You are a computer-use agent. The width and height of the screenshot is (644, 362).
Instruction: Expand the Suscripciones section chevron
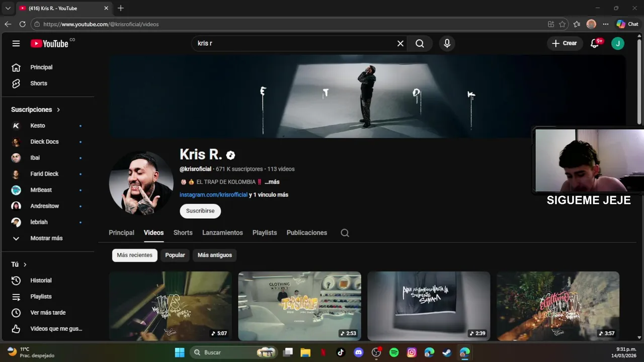click(58, 110)
